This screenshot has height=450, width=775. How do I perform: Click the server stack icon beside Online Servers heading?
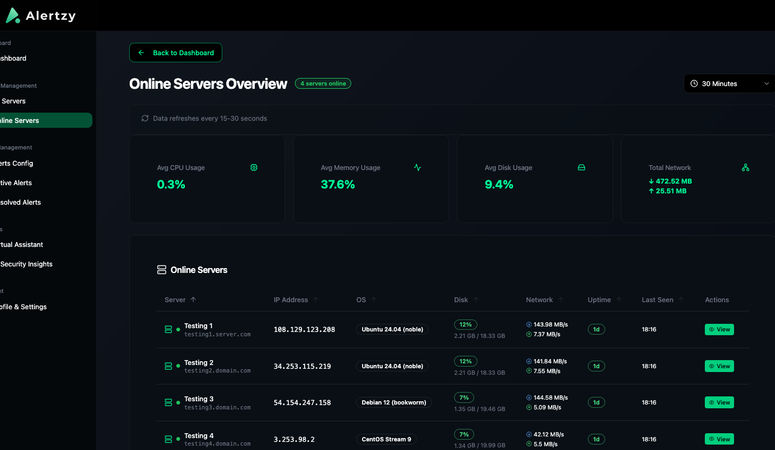point(162,270)
